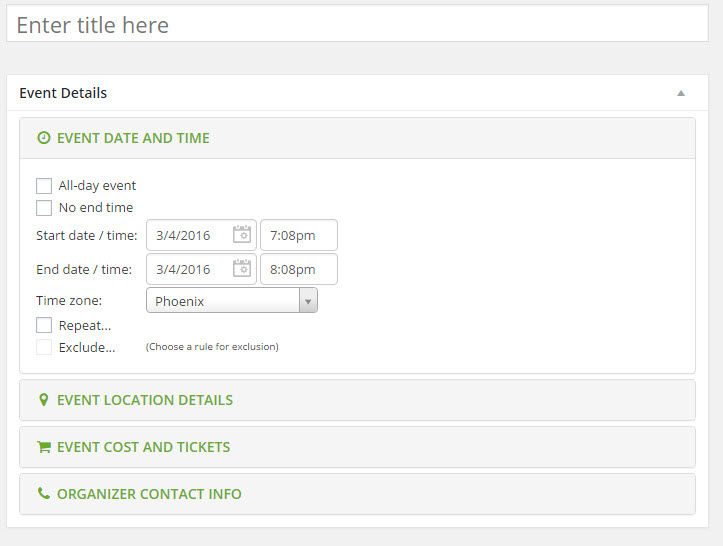Screen dimensions: 723x546
Task: Expand the Event Cost and Tickets section
Action: click(357, 447)
